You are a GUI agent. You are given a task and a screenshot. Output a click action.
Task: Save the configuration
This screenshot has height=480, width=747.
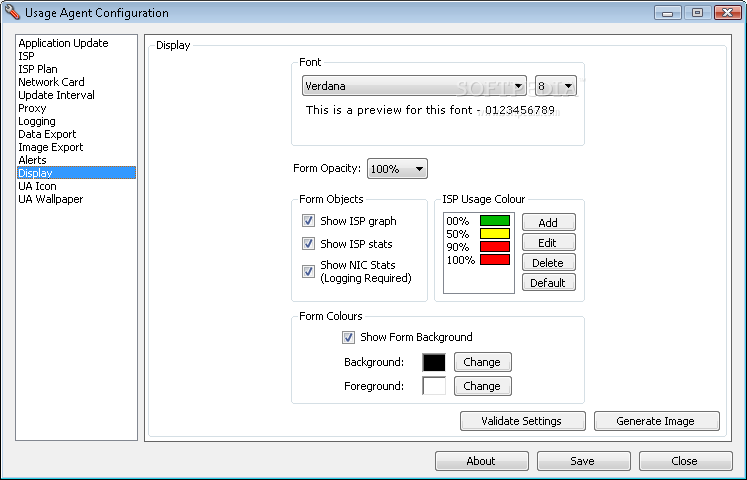(x=583, y=461)
